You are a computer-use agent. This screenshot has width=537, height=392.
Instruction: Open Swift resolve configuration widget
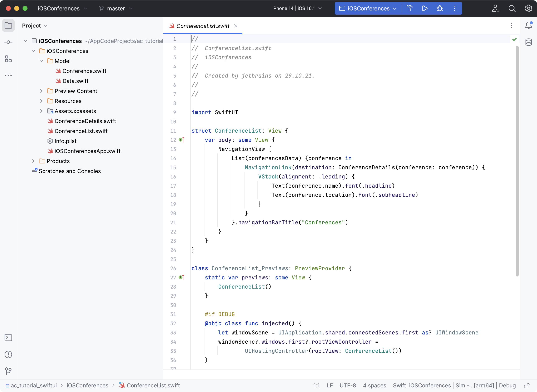(454, 386)
